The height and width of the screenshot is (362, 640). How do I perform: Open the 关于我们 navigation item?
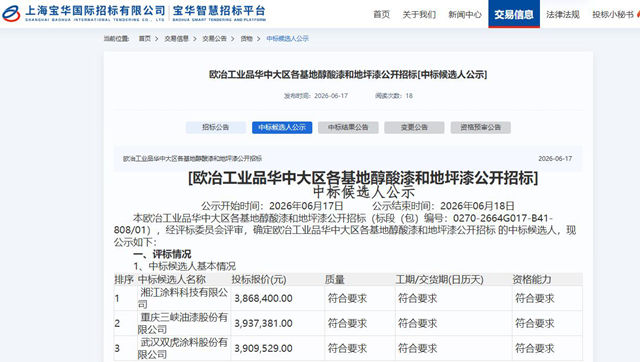point(419,15)
